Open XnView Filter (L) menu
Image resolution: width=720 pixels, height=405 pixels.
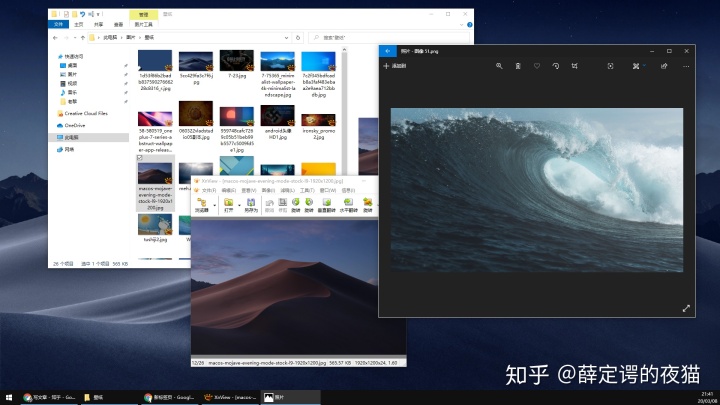(x=287, y=190)
